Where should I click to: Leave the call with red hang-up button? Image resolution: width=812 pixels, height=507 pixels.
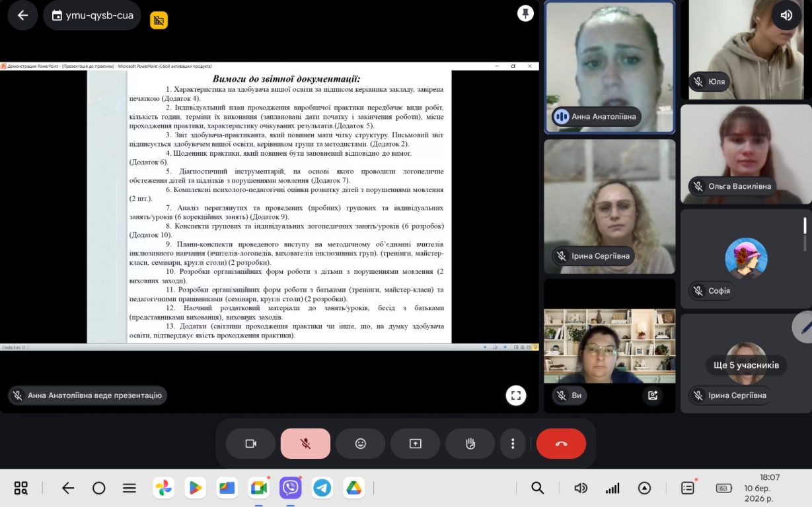(x=561, y=444)
